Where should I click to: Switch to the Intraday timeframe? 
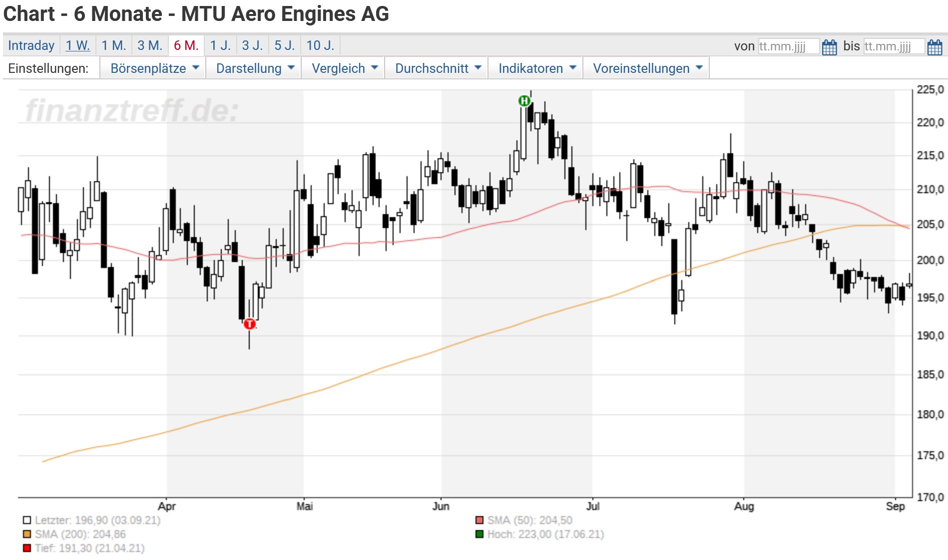[31, 45]
